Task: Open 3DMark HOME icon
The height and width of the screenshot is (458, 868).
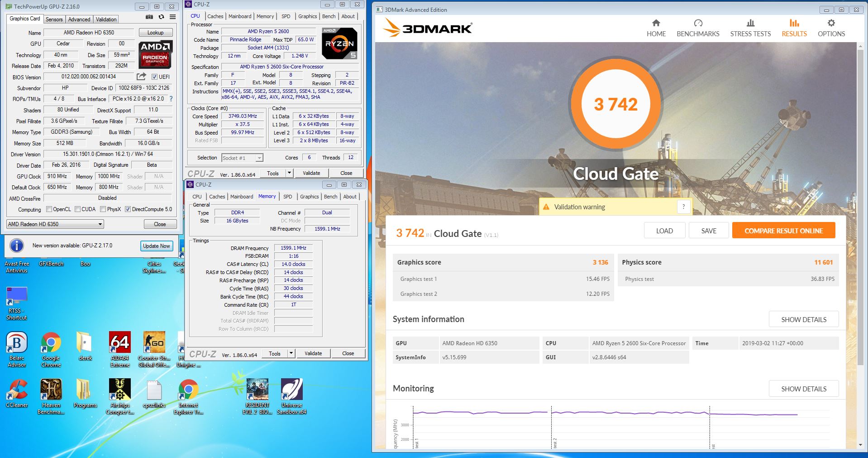Action: point(656,23)
